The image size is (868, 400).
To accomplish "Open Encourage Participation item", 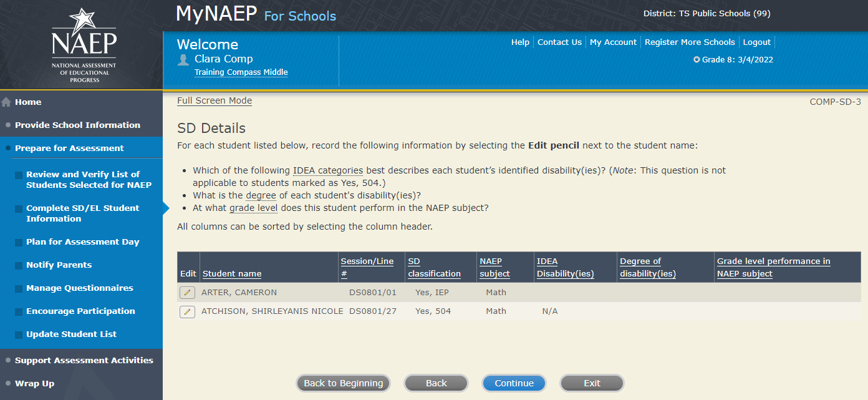I will (80, 311).
